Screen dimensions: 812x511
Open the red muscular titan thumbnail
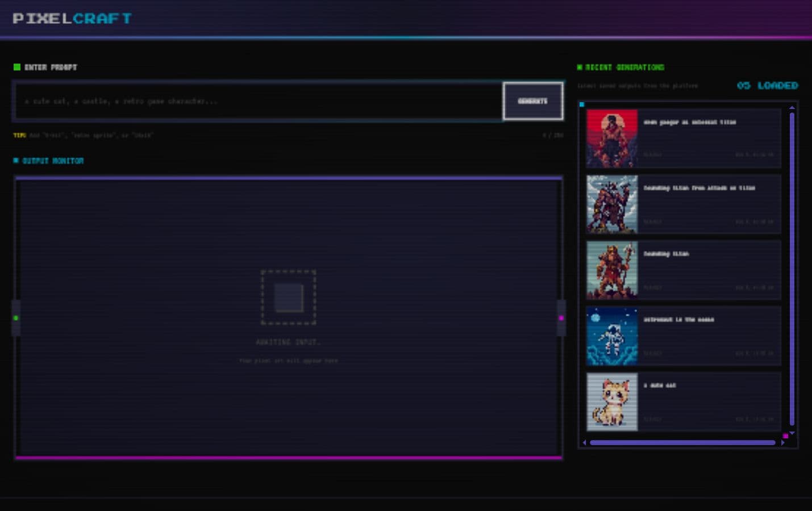click(612, 138)
